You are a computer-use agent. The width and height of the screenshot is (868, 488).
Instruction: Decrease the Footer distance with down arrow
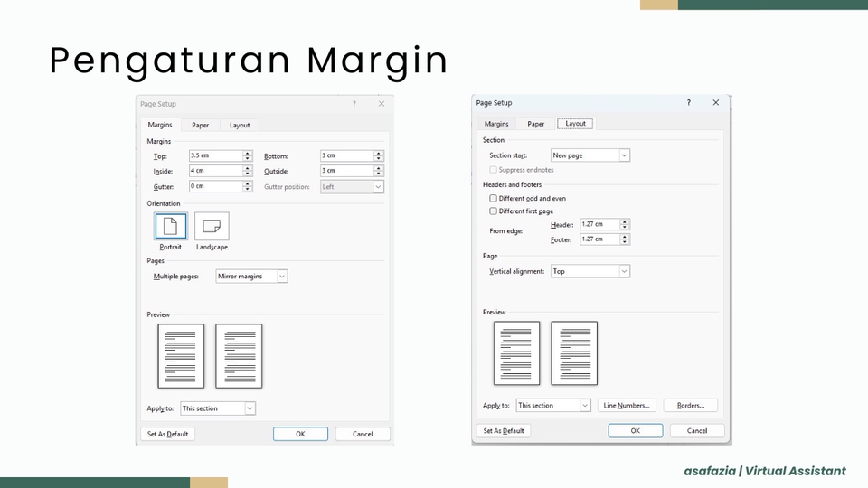[x=625, y=242]
